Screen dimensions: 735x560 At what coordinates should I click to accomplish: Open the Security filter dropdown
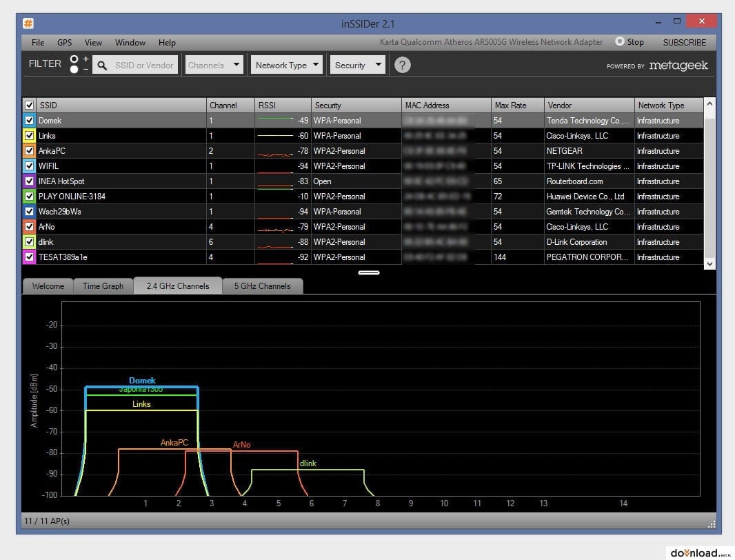coord(358,65)
